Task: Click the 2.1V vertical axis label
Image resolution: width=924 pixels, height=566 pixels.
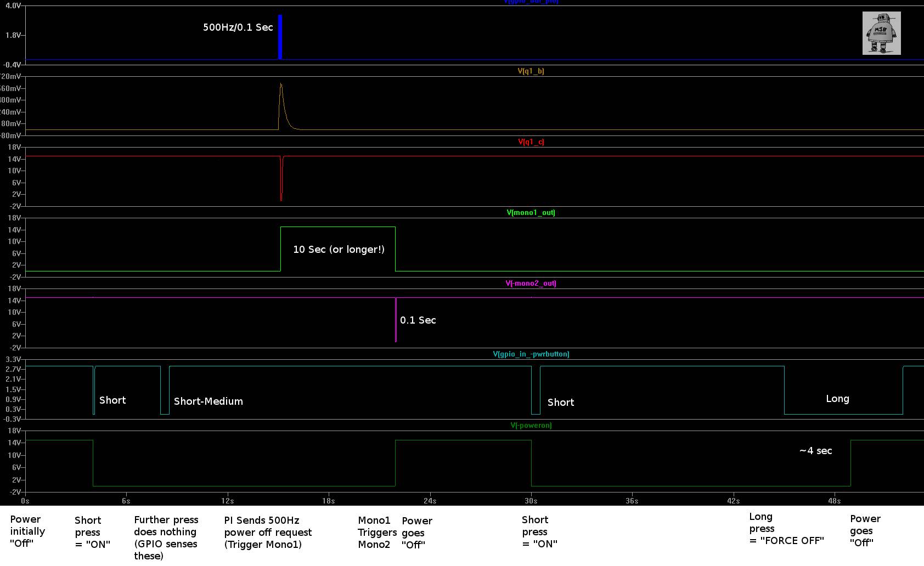Action: click(x=13, y=379)
